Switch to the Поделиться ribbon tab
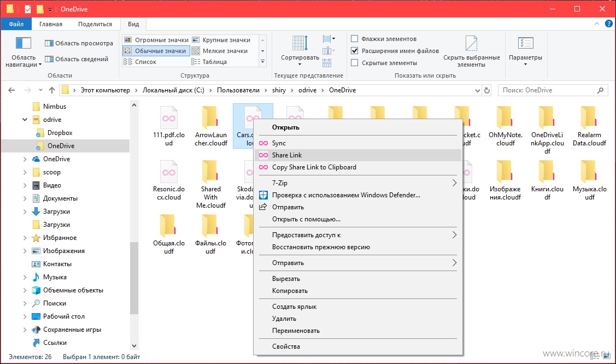The height and width of the screenshot is (364, 616). [x=95, y=24]
